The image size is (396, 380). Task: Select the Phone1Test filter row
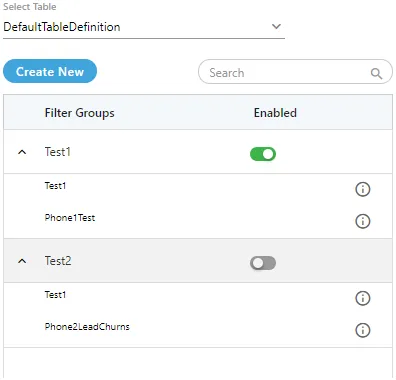[198, 221]
